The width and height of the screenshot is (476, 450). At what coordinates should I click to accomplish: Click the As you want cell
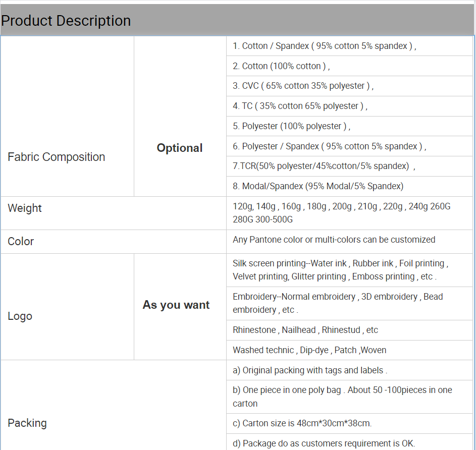[176, 305]
